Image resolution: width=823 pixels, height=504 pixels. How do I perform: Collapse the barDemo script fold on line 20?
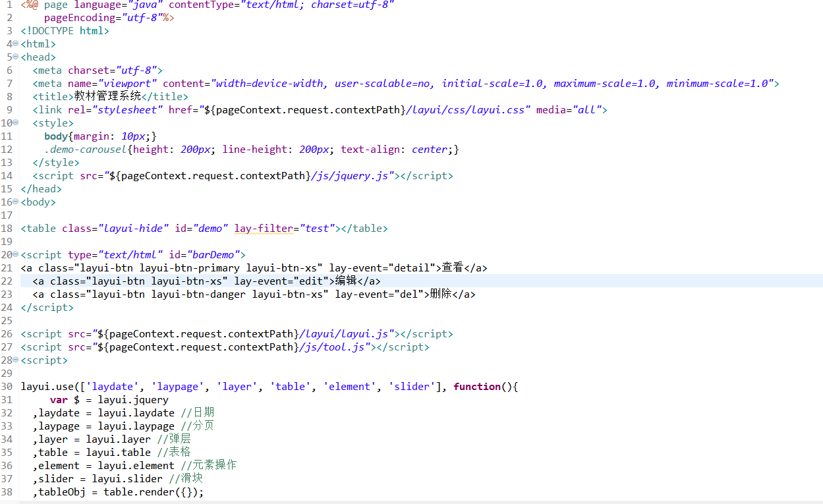15,254
